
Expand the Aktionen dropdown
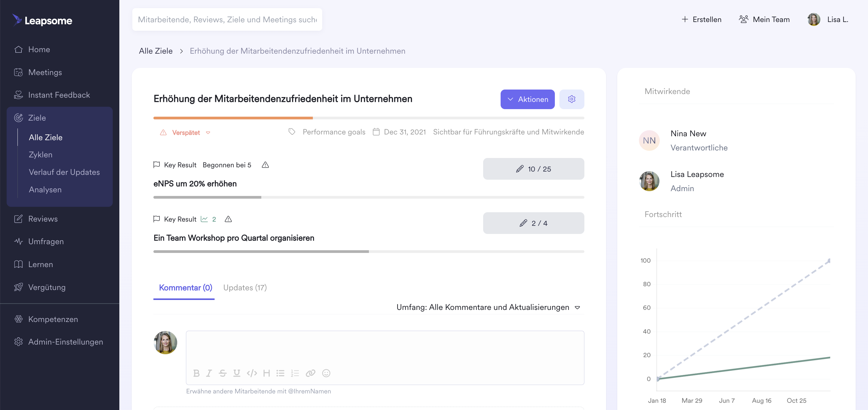pos(527,99)
